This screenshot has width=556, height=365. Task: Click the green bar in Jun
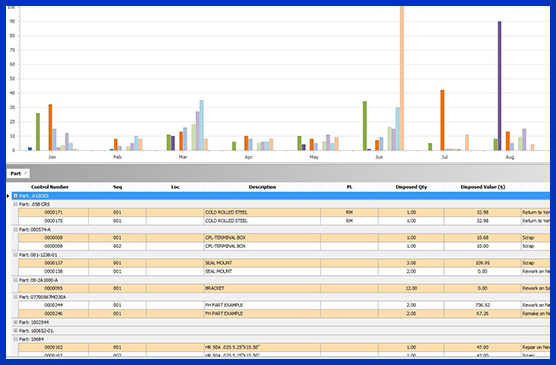[365, 126]
